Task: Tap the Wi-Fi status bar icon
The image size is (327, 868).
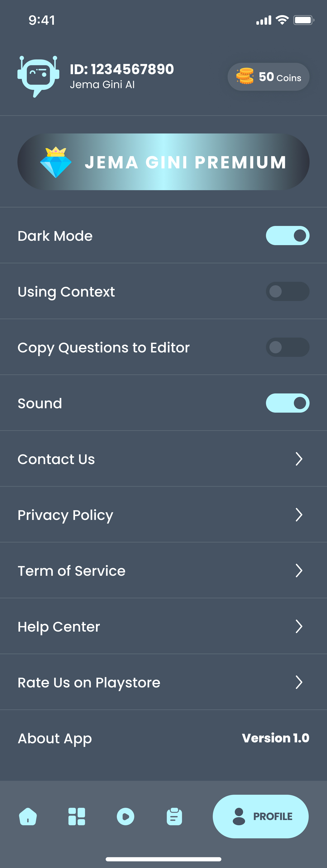Action: [x=282, y=20]
